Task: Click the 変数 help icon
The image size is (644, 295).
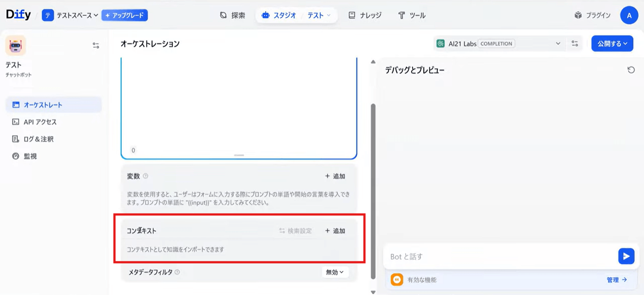Action: (145, 176)
